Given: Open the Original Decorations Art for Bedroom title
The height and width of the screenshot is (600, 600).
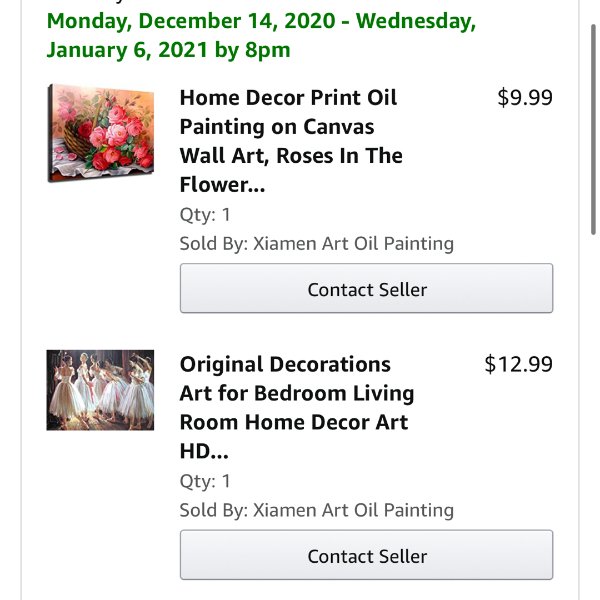Looking at the screenshot, I should 297,408.
